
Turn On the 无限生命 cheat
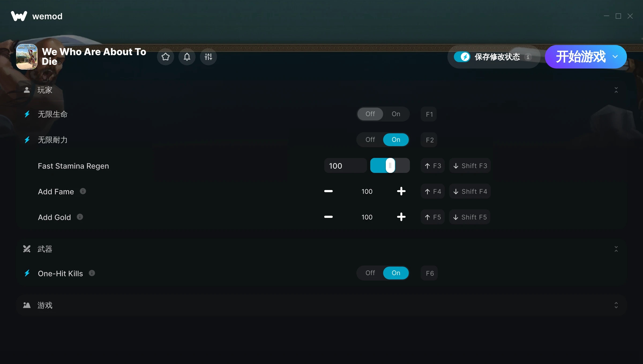(x=396, y=114)
